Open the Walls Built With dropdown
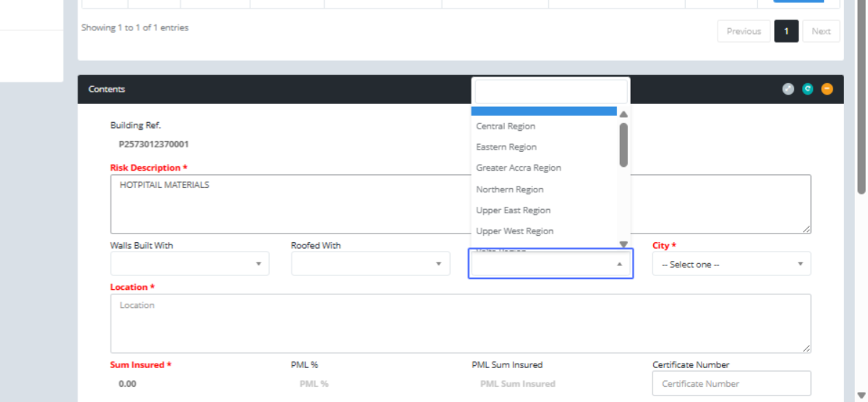The width and height of the screenshot is (868, 402). (190, 264)
